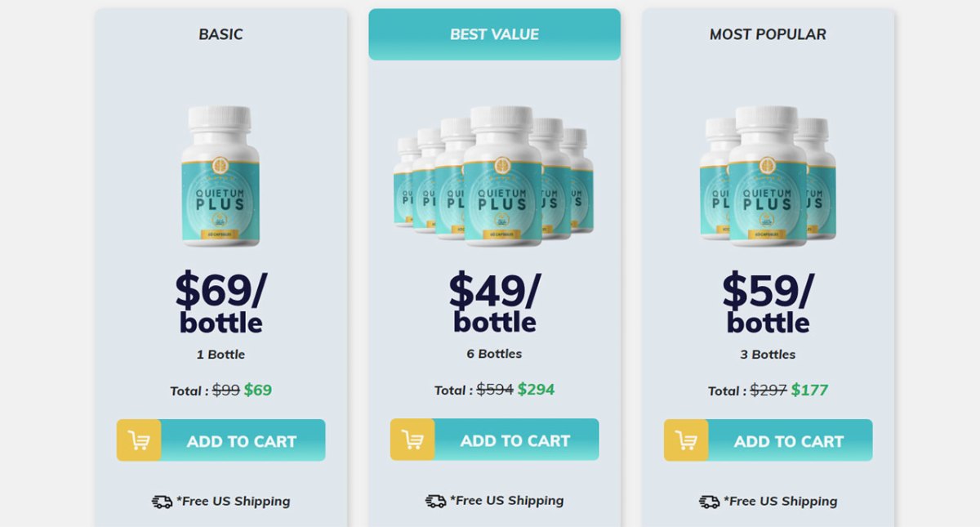Add the 3 Bottles package to cart
The height and width of the screenshot is (527, 980).
point(789,441)
